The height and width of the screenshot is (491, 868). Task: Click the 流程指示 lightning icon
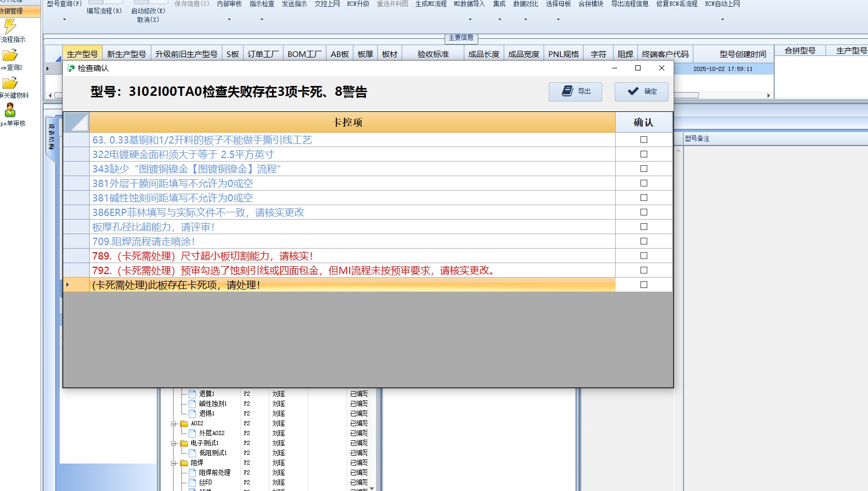coord(10,26)
